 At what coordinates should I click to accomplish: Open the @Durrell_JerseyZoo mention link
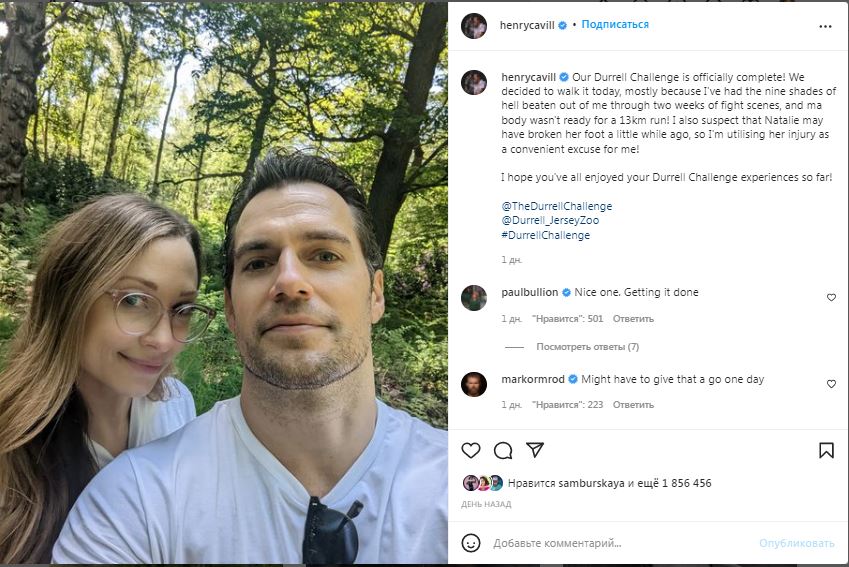[554, 221]
